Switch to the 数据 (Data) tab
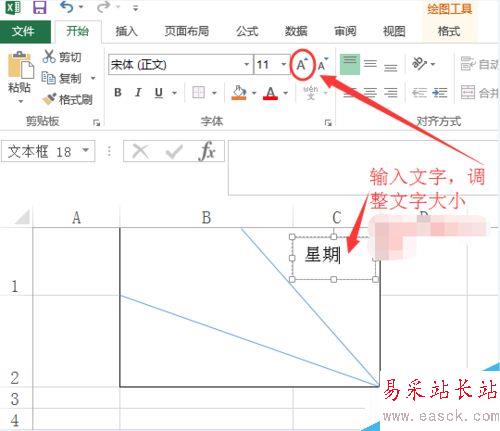The image size is (500, 431). [296, 31]
